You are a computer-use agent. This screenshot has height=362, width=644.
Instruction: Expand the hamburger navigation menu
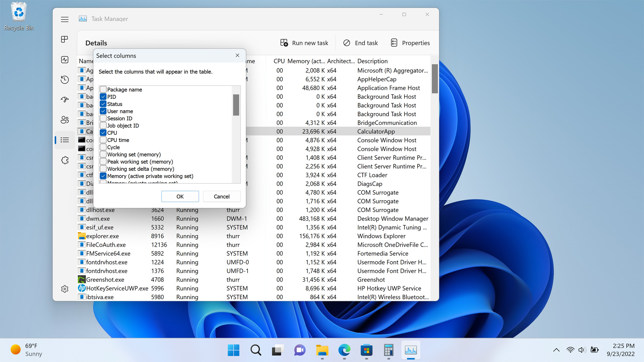(65, 19)
